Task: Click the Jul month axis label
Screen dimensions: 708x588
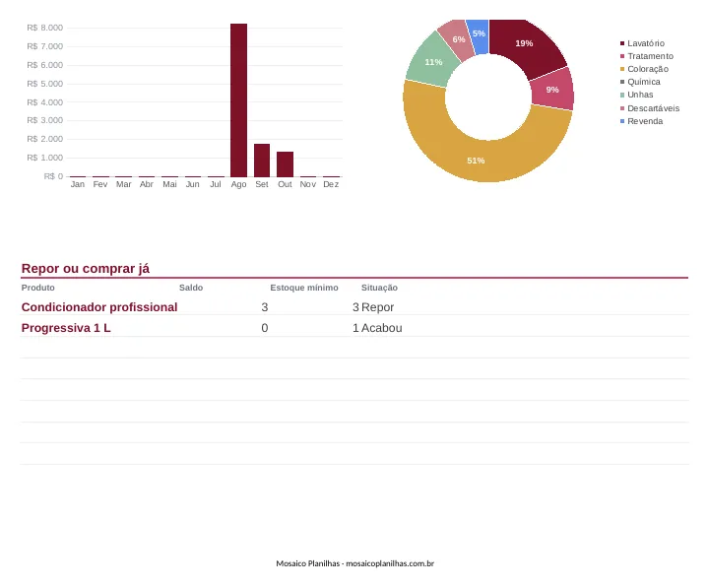Action: click(216, 184)
